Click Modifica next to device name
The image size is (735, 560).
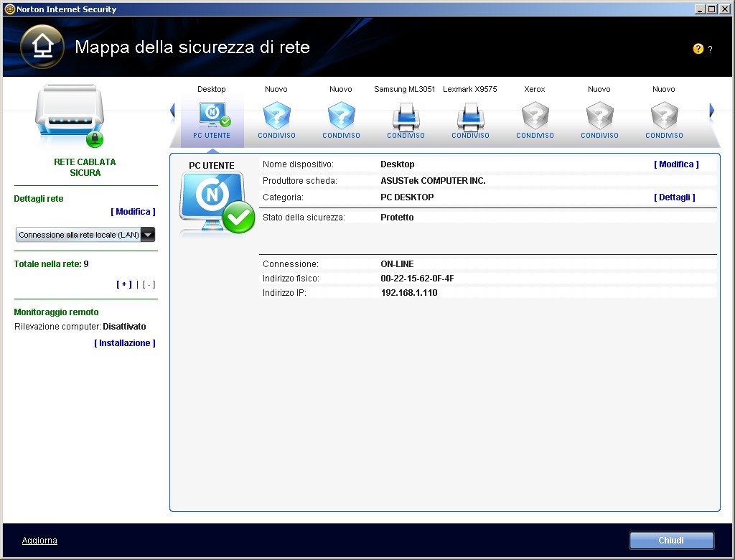[x=676, y=164]
